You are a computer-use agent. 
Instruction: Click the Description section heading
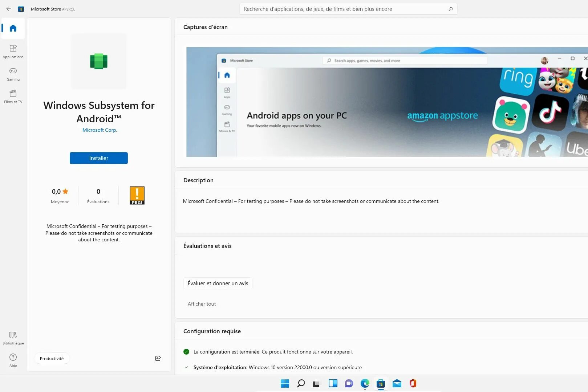[x=198, y=180]
